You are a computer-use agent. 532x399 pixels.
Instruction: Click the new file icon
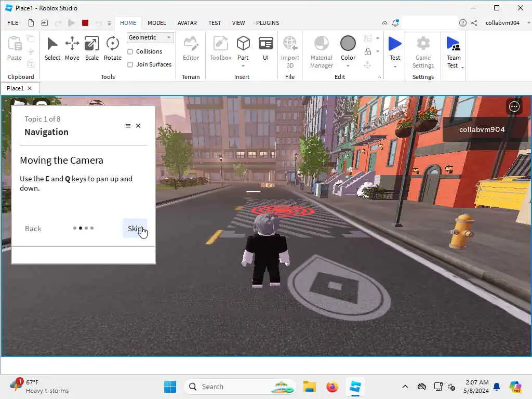[x=31, y=23]
